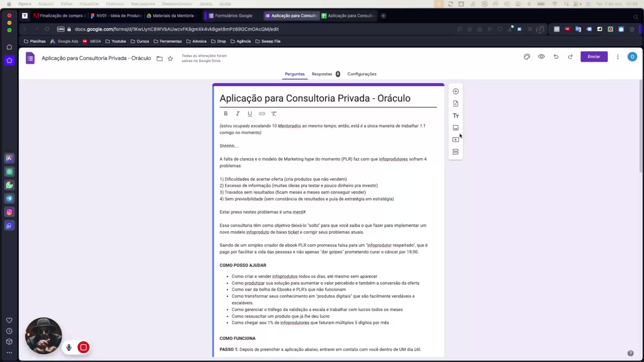This screenshot has width=644, height=362.
Task: Add a new question to the form
Action: tap(455, 91)
